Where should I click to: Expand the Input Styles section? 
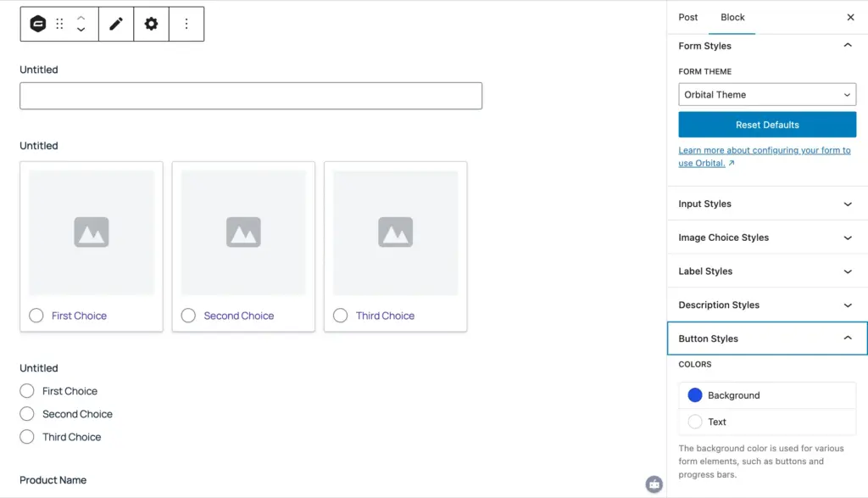tap(767, 204)
